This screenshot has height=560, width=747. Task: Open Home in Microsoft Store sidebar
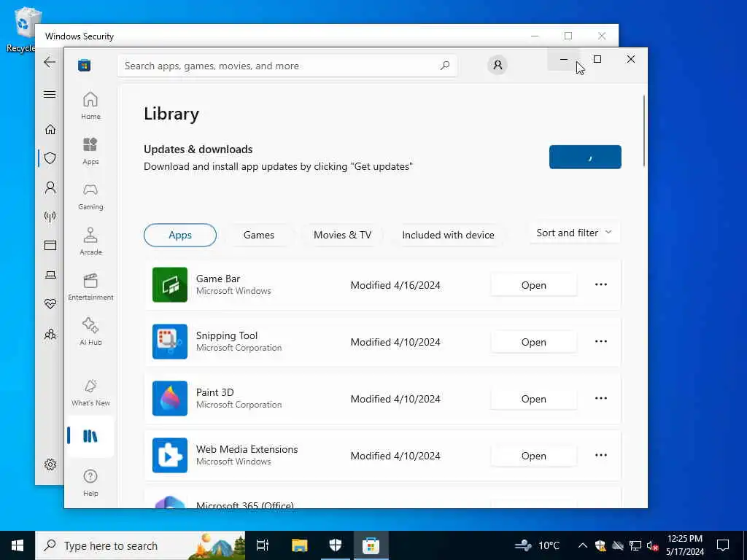pos(90,106)
